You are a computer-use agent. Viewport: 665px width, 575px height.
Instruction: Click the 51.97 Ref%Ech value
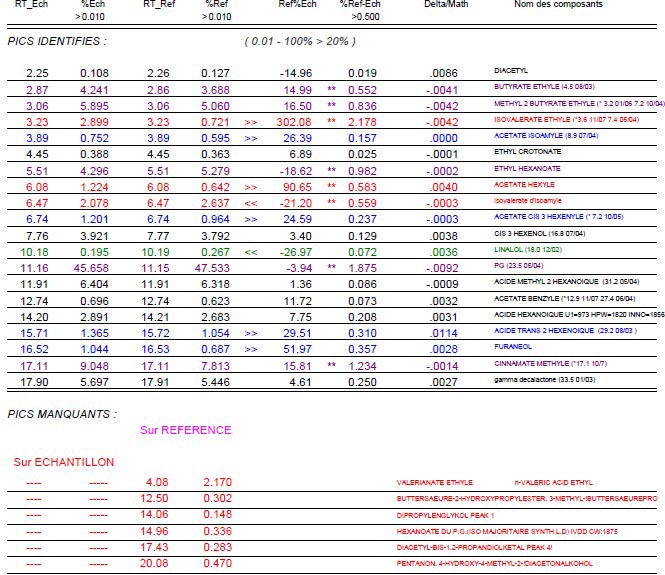(x=297, y=349)
